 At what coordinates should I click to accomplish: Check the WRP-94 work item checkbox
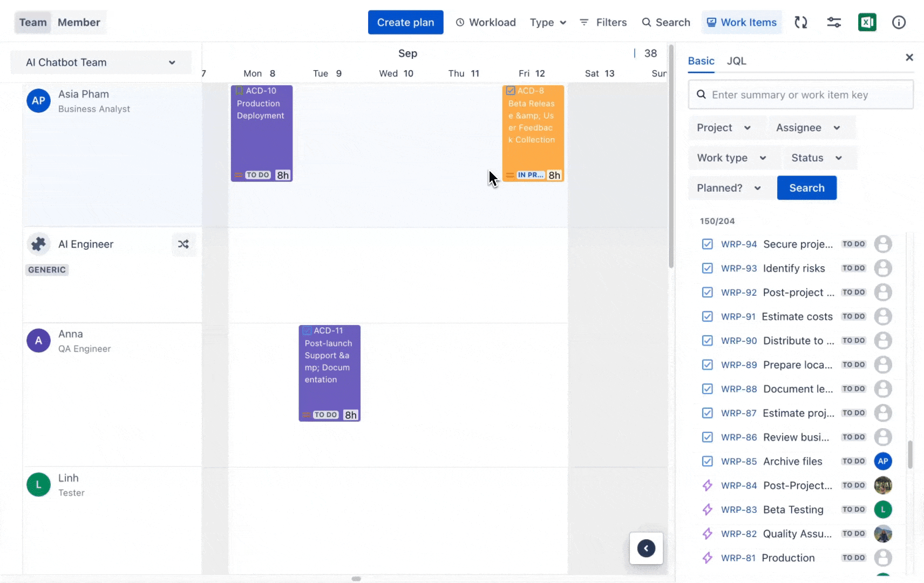click(708, 243)
